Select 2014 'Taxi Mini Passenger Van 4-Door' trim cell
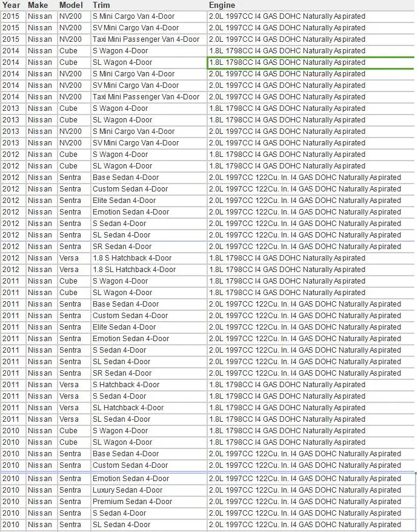The image size is (418, 532). (149, 97)
